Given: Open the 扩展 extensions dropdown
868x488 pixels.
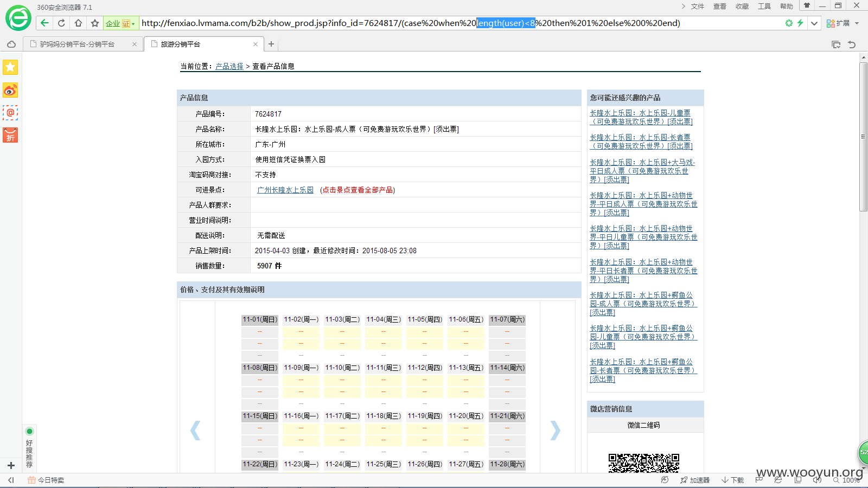Looking at the screenshot, I should click(843, 23).
